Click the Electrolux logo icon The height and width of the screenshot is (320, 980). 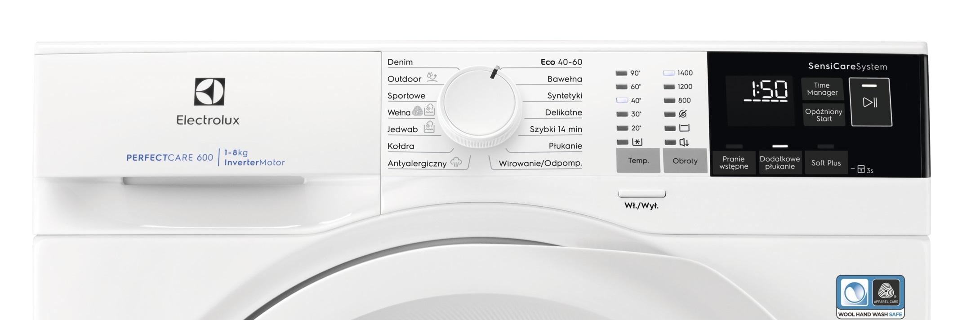pos(209,92)
